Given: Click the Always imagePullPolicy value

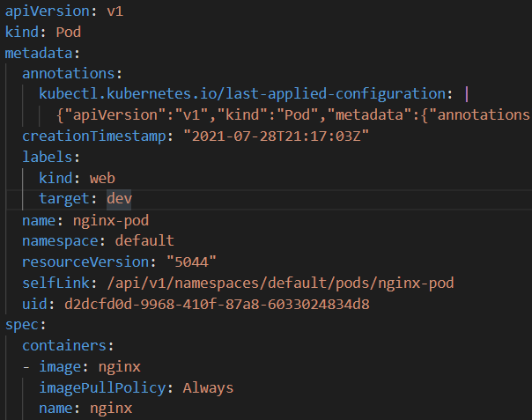Looking at the screenshot, I should click(208, 387).
